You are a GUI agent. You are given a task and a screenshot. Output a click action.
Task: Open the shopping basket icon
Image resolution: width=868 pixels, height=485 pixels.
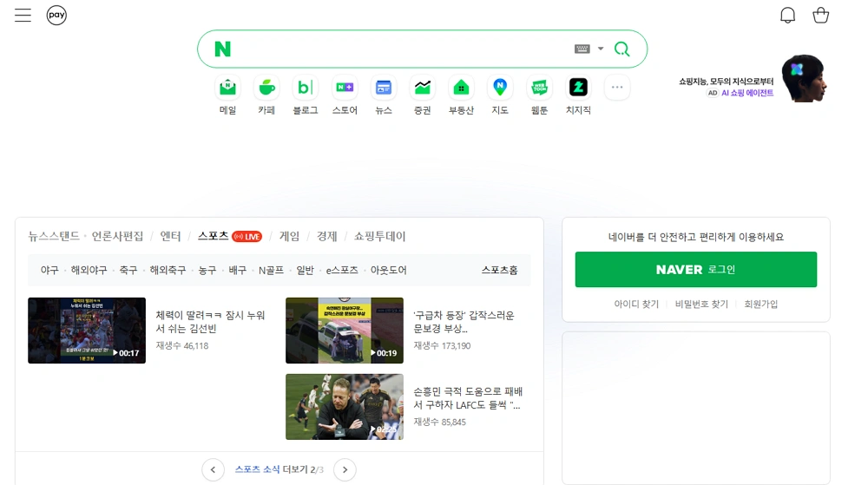tap(820, 15)
